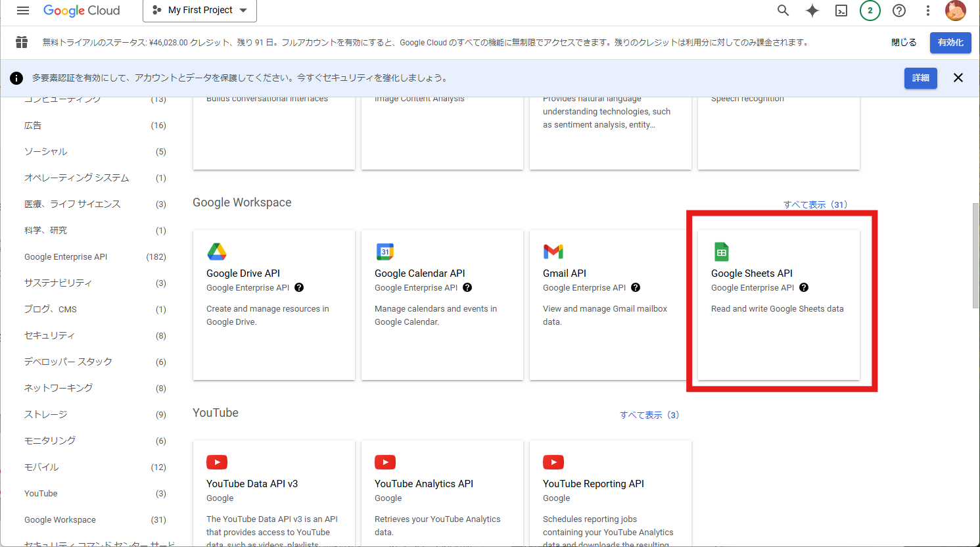Open the YouTube Analytics API title
The image size is (980, 547).
click(424, 484)
